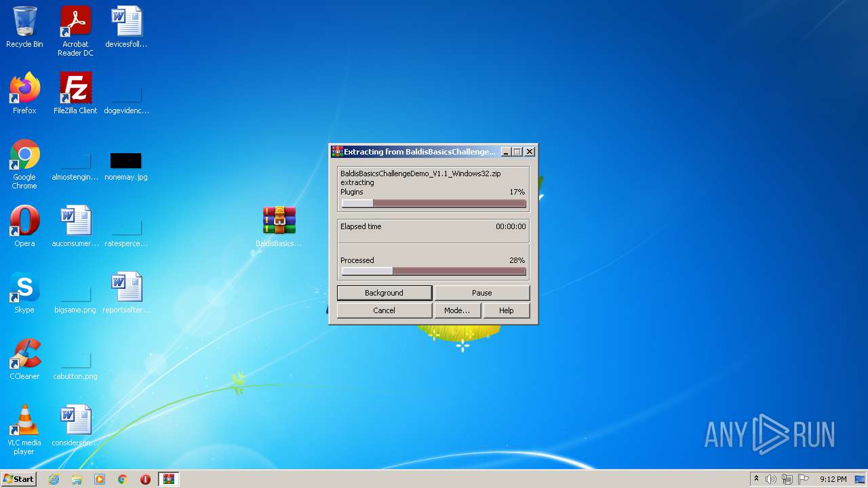Click the Background button in extraction dialog

(x=384, y=293)
